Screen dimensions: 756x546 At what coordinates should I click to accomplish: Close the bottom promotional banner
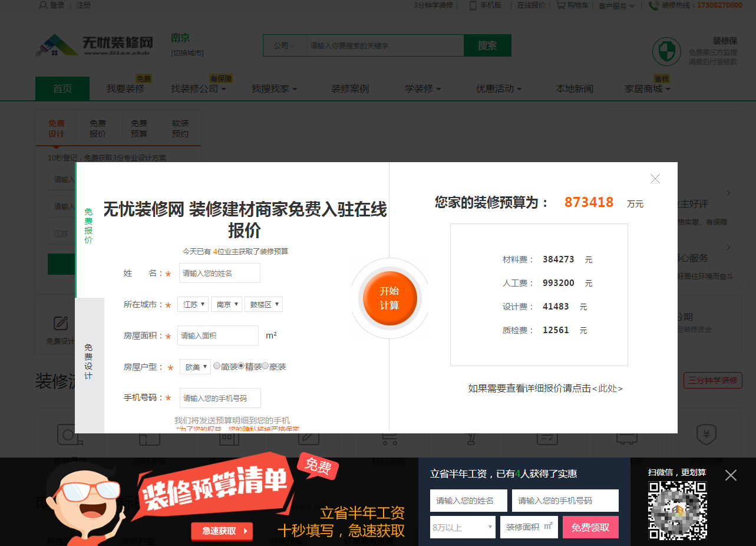tap(731, 475)
